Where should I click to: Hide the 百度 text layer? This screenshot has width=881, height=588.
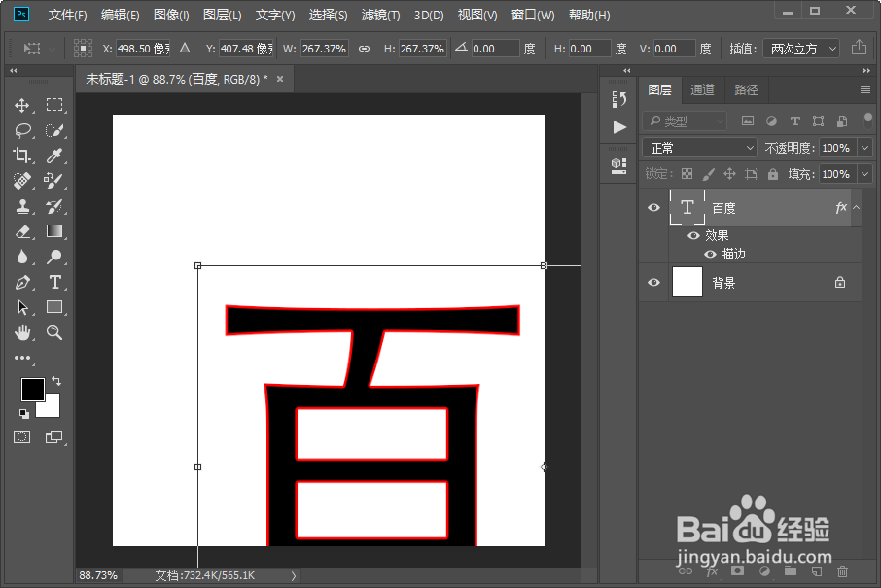tap(653, 208)
